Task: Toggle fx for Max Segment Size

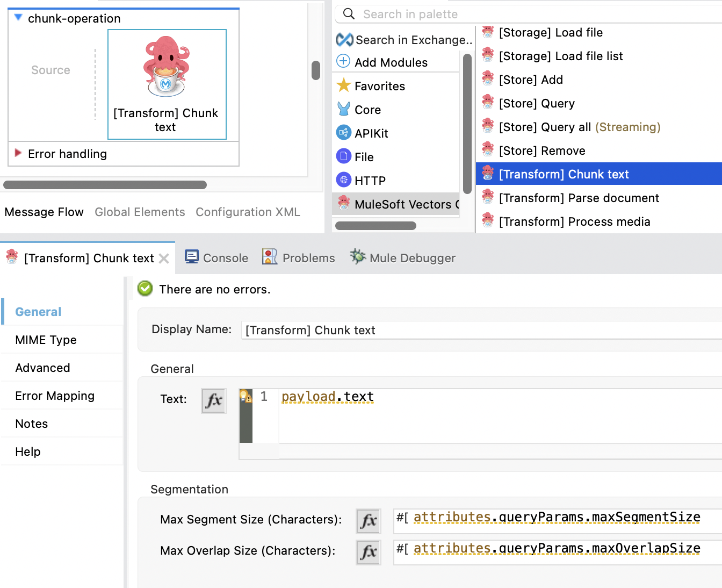Action: click(x=369, y=521)
